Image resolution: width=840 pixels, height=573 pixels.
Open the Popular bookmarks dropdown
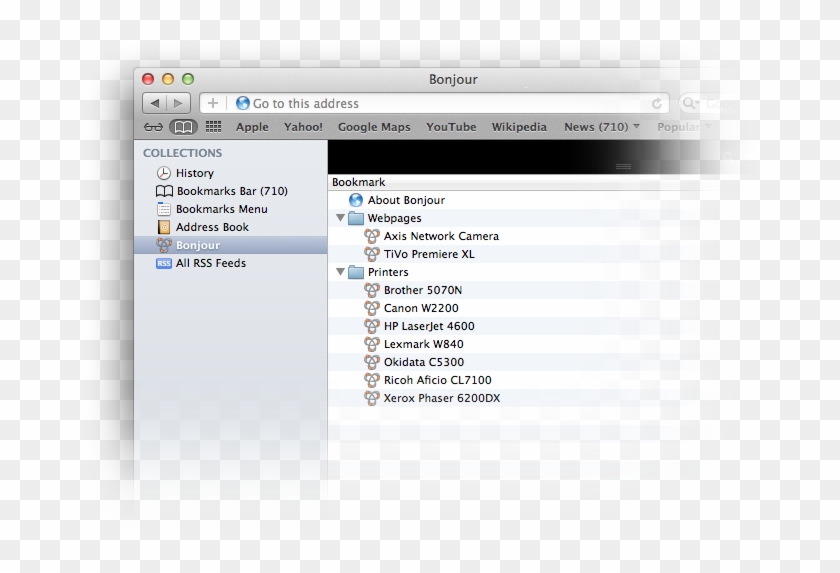pos(684,127)
